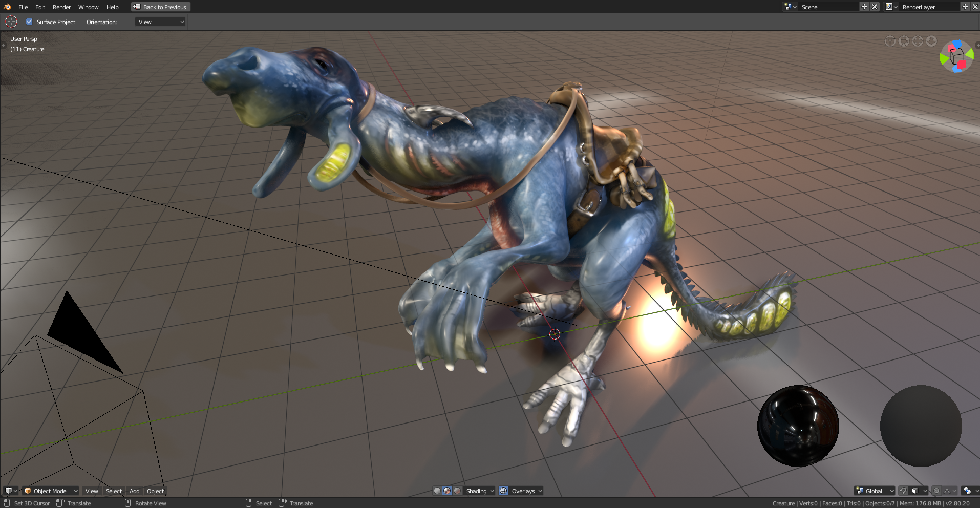The height and width of the screenshot is (508, 980).
Task: Click the zoom view gizmo icon
Action: coord(931,41)
